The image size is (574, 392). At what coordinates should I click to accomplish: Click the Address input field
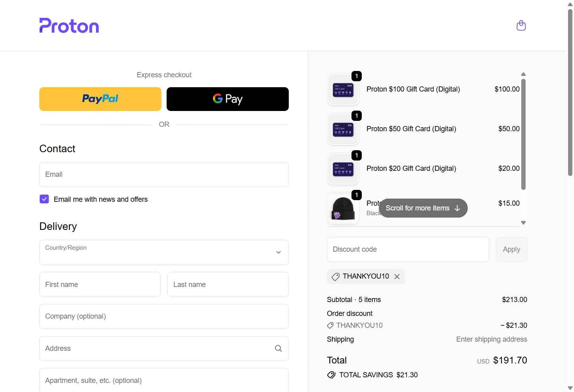click(x=164, y=348)
